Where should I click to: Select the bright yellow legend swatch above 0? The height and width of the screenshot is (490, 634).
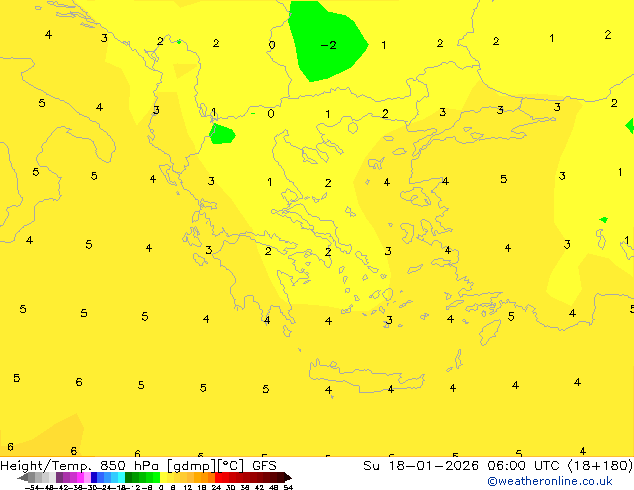coord(163,477)
